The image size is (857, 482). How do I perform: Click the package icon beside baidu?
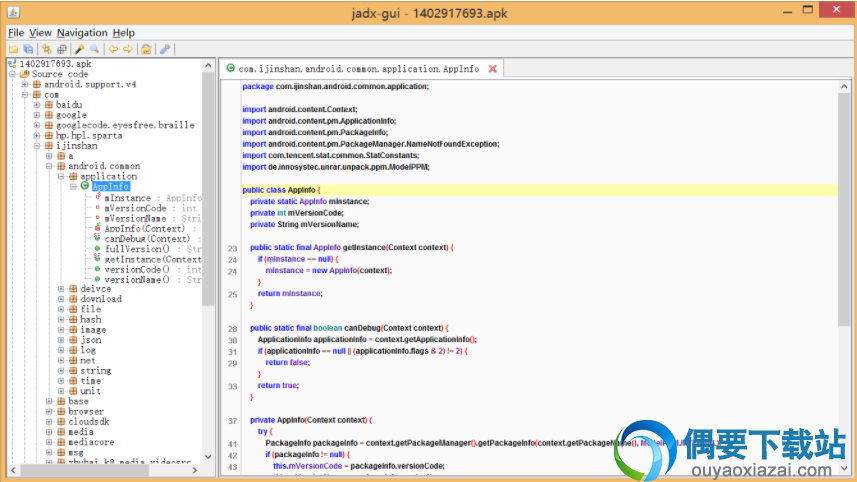49,104
